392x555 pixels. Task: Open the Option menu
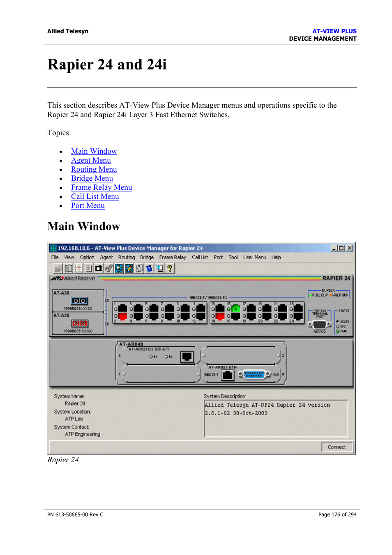click(87, 257)
